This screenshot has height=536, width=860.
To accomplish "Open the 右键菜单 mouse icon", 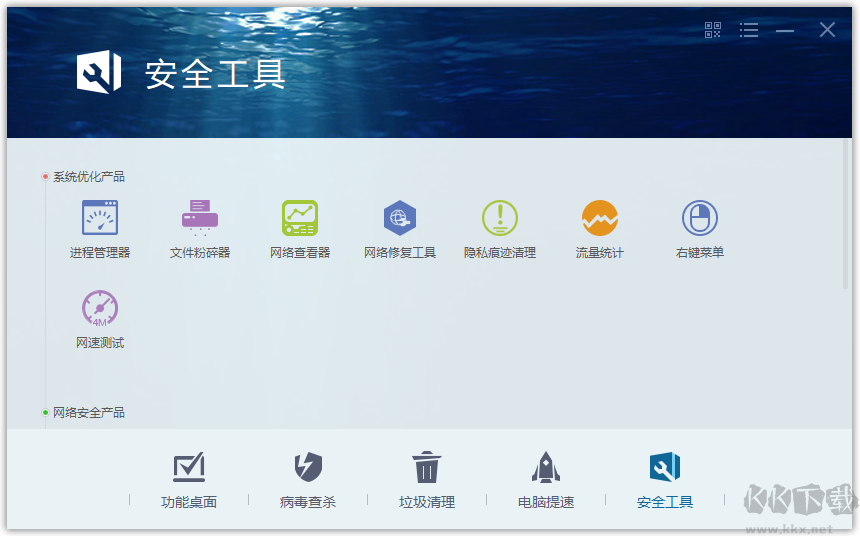I will tap(700, 218).
